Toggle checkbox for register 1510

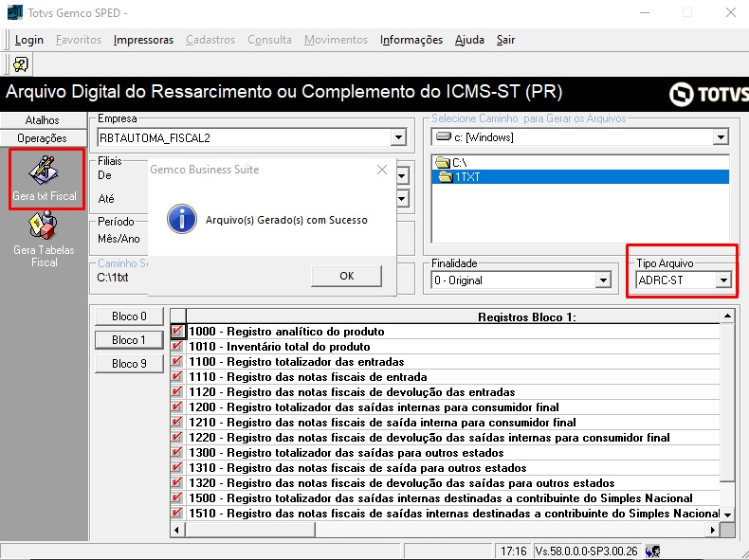[176, 514]
